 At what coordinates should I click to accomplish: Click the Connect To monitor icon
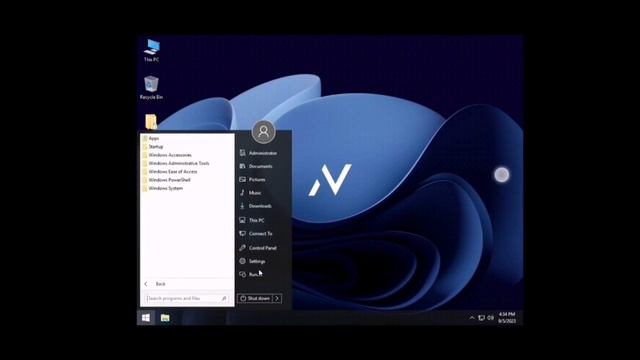pyautogui.click(x=242, y=233)
